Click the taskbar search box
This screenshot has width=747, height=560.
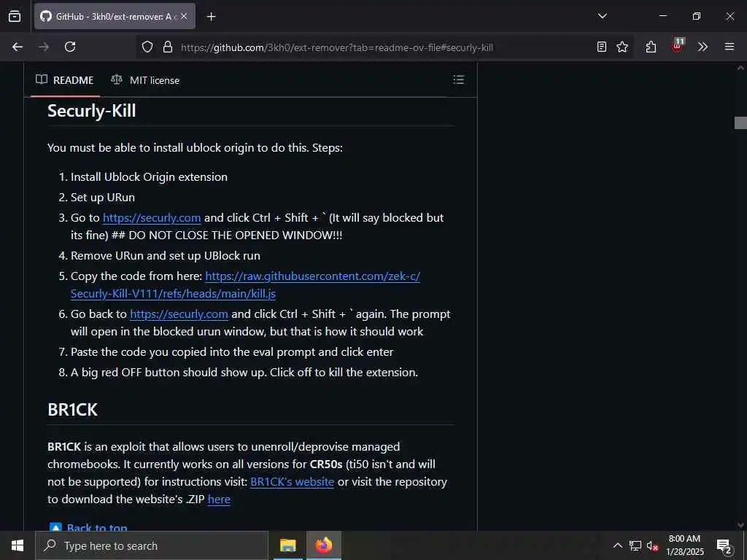(x=152, y=545)
